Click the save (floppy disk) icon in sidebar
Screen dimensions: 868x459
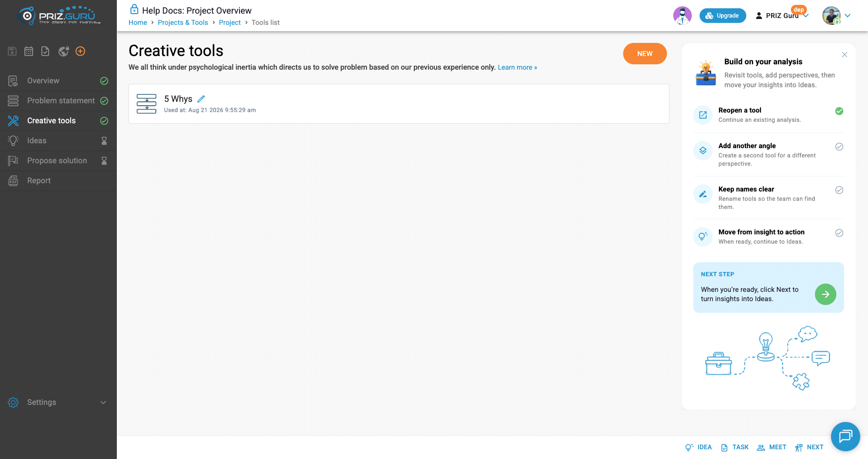pos(12,51)
